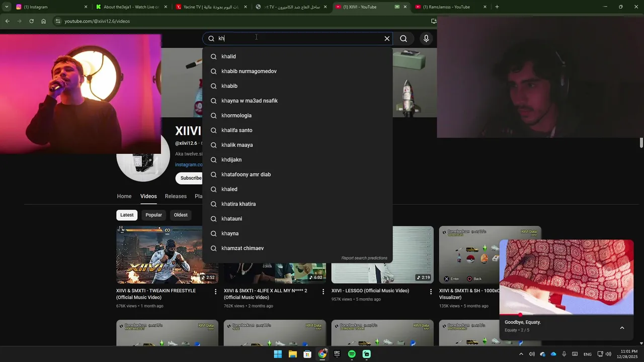Expand the Equaty miniplayer chevron
The height and width of the screenshot is (362, 644).
pos(622,328)
